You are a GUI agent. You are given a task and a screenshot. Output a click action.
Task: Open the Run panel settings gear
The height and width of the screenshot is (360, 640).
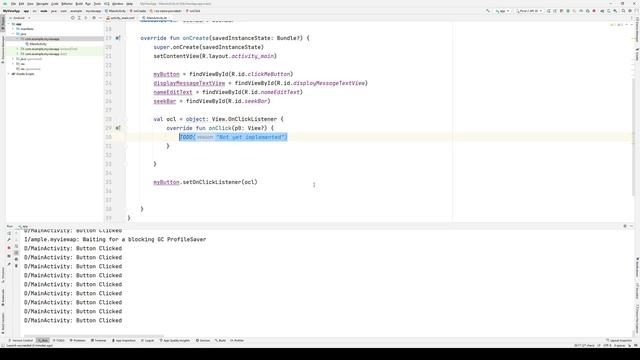(x=625, y=226)
